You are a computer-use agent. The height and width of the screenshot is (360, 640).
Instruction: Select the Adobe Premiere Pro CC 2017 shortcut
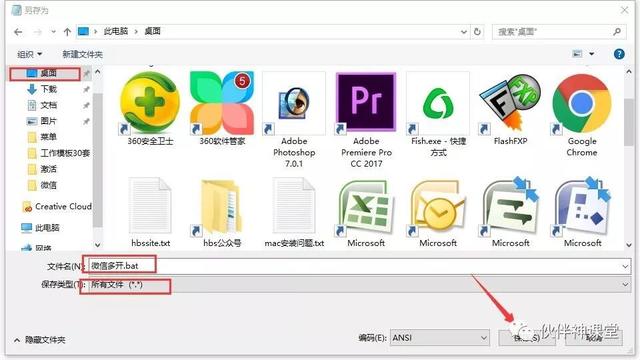366,103
